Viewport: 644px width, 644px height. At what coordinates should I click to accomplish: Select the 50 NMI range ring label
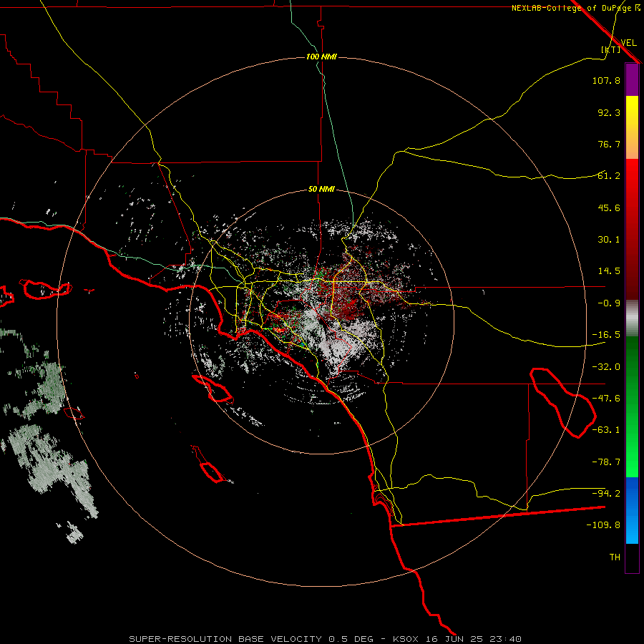pyautogui.click(x=321, y=189)
